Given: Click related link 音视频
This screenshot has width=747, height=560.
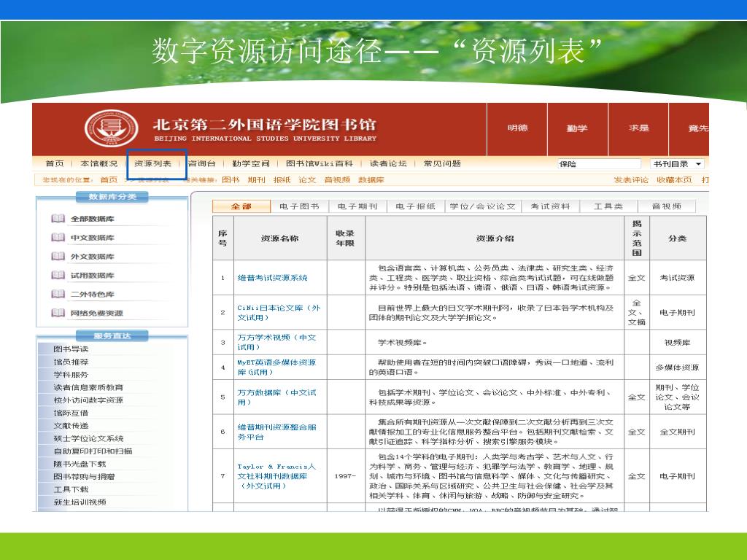Looking at the screenshot, I should point(337,179).
